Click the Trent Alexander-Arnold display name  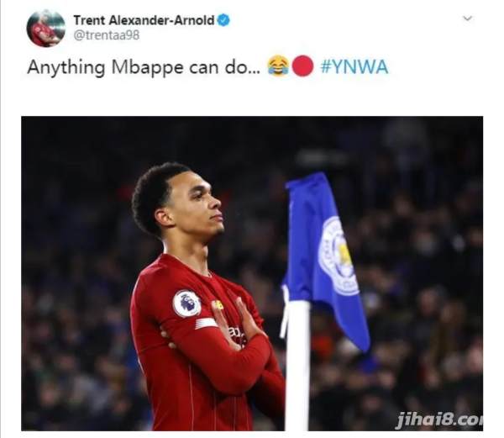click(x=144, y=20)
